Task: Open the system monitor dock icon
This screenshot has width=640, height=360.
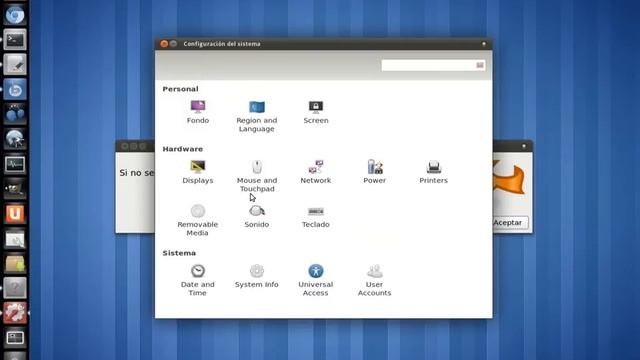Action: click(x=15, y=164)
